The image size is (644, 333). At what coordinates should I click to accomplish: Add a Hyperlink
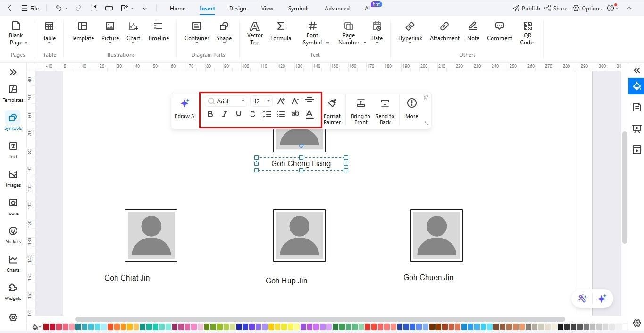click(410, 32)
